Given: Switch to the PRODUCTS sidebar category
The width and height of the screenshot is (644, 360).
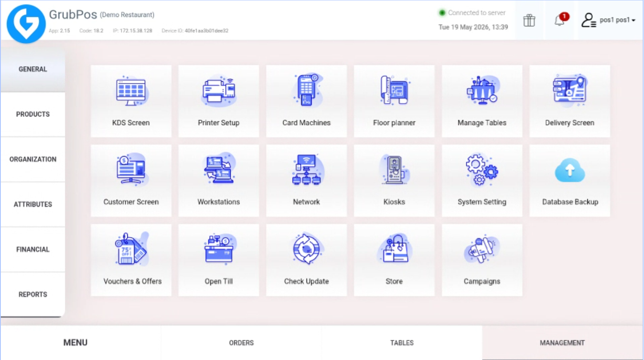Looking at the screenshot, I should (33, 114).
